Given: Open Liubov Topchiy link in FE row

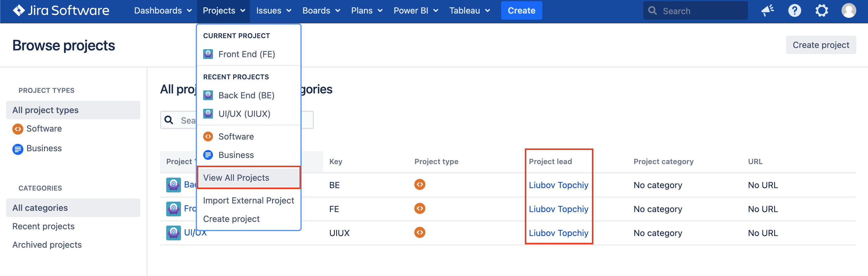Looking at the screenshot, I should tap(558, 209).
